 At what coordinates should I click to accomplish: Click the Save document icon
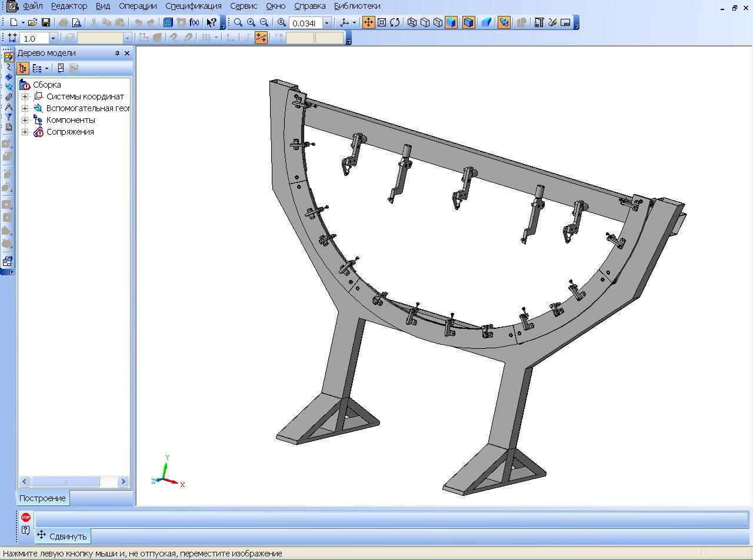46,22
